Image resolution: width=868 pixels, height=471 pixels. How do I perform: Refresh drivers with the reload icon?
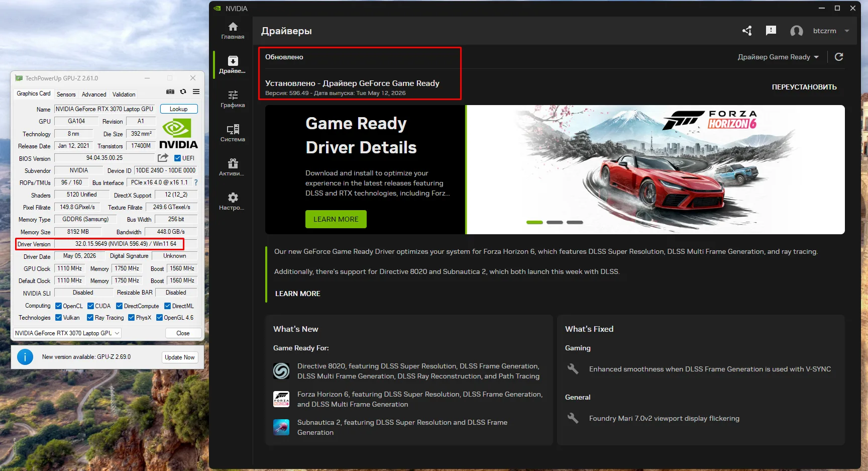click(839, 57)
